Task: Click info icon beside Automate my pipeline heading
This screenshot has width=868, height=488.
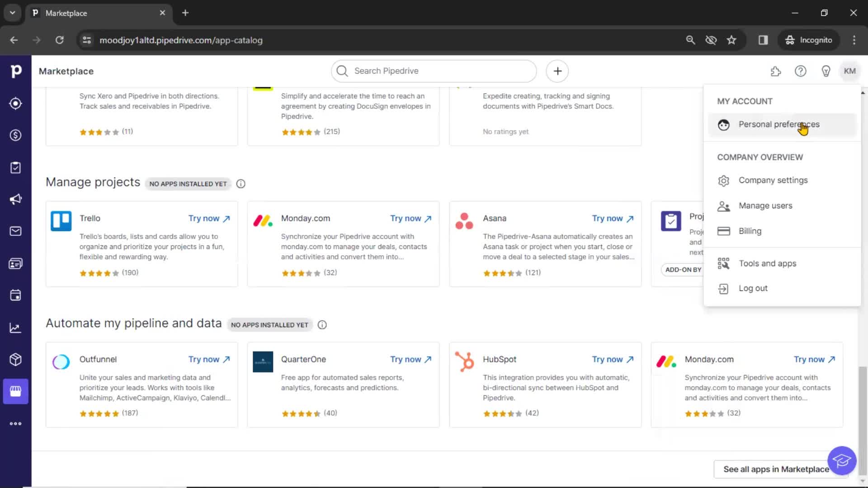Action: tap(322, 325)
